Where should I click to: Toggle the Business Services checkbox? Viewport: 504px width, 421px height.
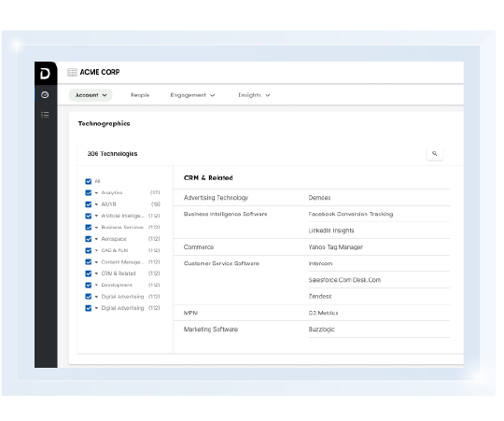coord(89,227)
